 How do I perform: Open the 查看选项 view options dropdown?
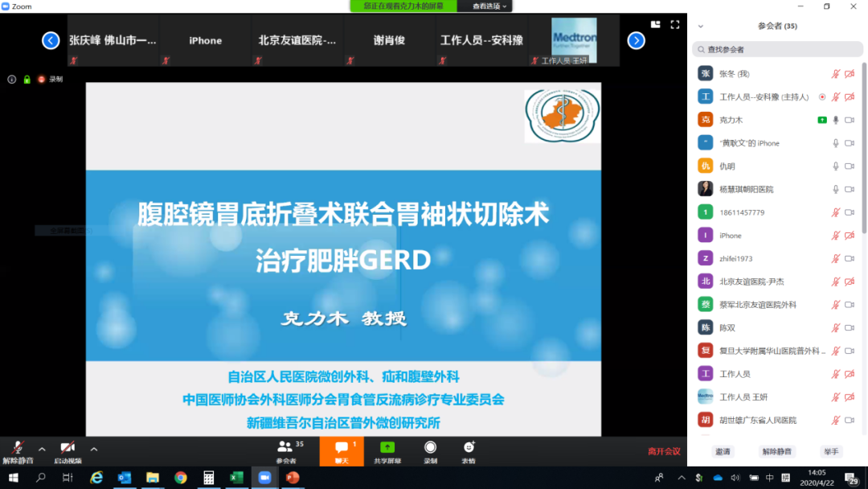tap(490, 6)
